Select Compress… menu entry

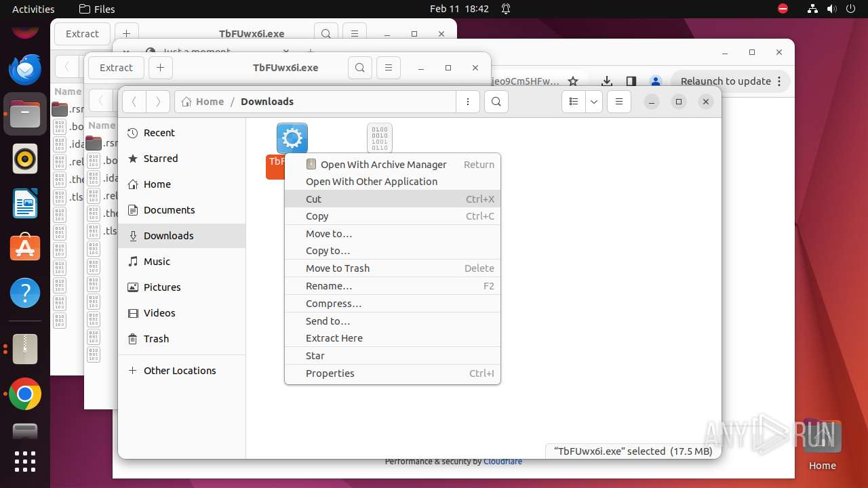[x=392, y=304]
